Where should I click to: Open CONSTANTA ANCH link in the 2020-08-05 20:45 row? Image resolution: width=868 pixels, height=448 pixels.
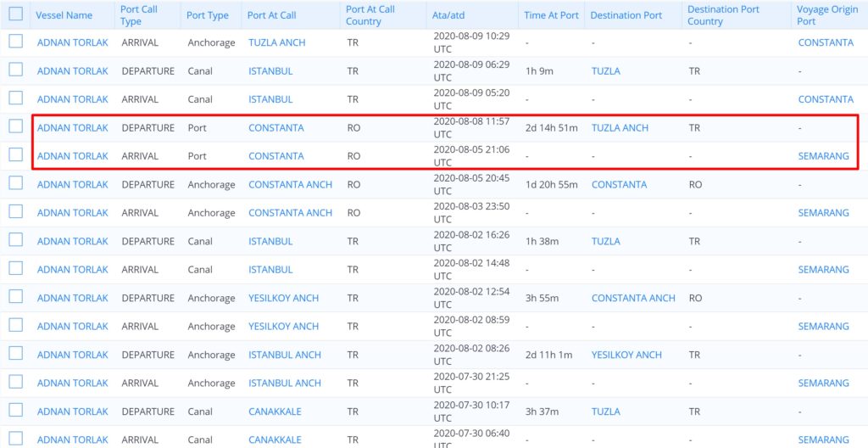pos(290,184)
